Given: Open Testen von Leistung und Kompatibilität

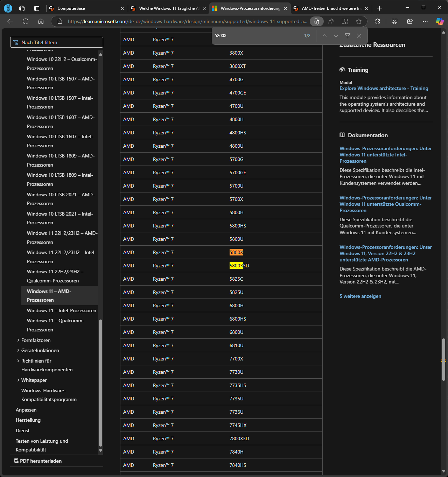Looking at the screenshot, I should [x=42, y=446].
